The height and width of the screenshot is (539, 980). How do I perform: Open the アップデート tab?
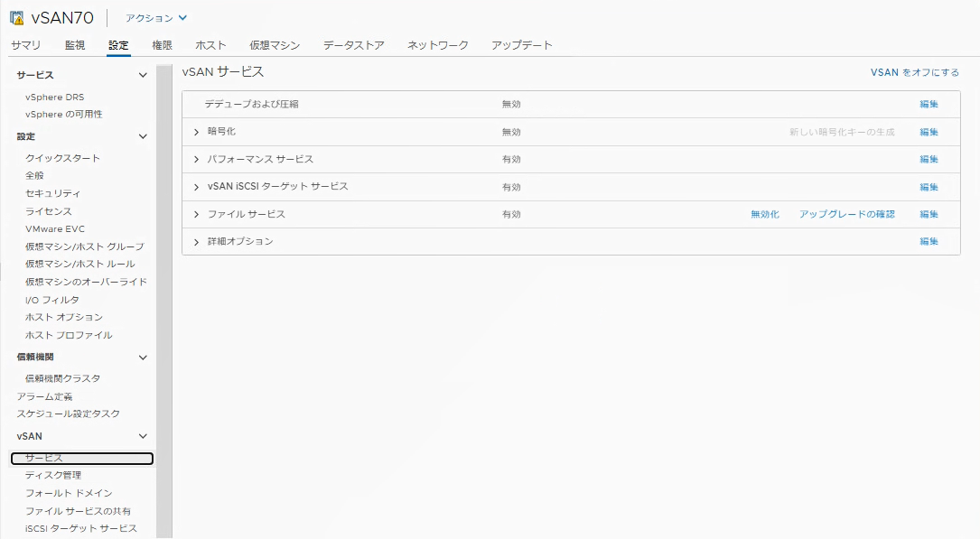coord(522,45)
